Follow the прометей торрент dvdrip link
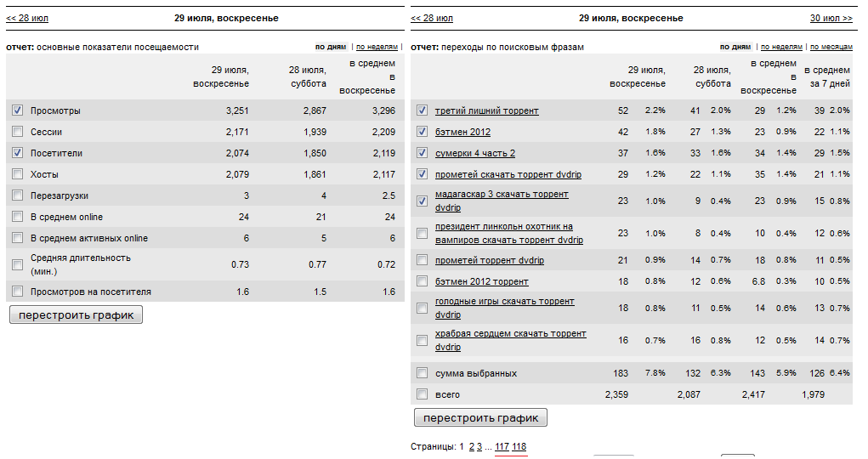 (x=490, y=260)
